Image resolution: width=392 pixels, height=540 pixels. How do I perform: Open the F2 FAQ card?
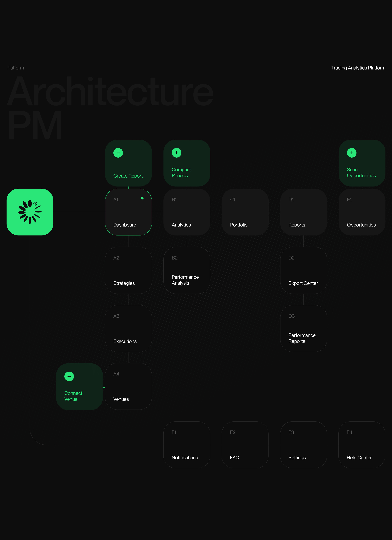click(x=245, y=445)
